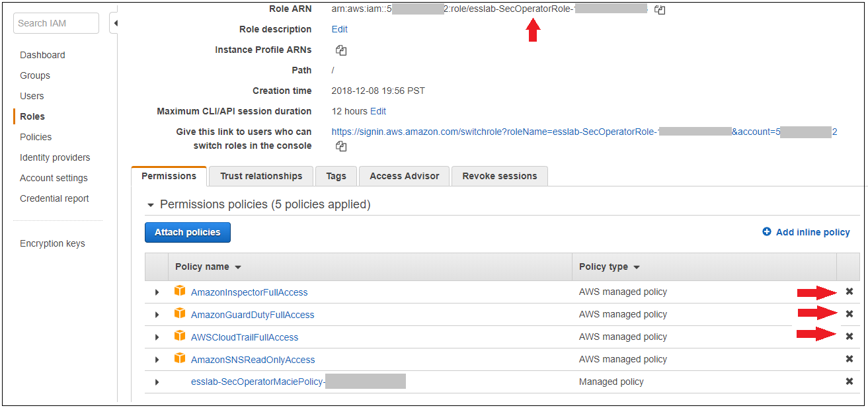Detach the AmazonInspectorFullAccess policy
Viewport: 868px width, 408px height.
point(849,292)
